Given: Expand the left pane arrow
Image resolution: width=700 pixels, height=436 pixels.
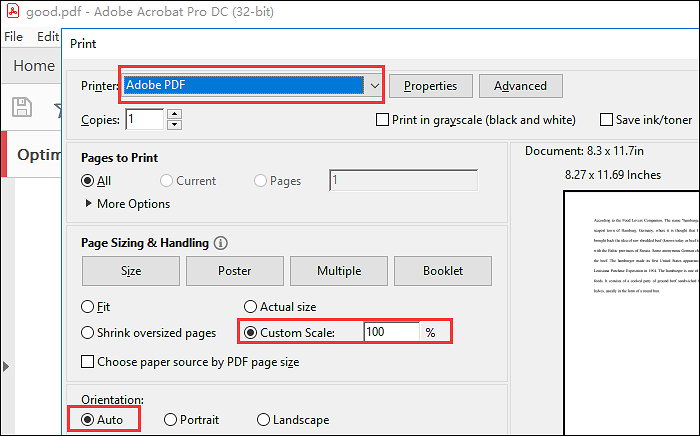Looking at the screenshot, I should 7,368.
